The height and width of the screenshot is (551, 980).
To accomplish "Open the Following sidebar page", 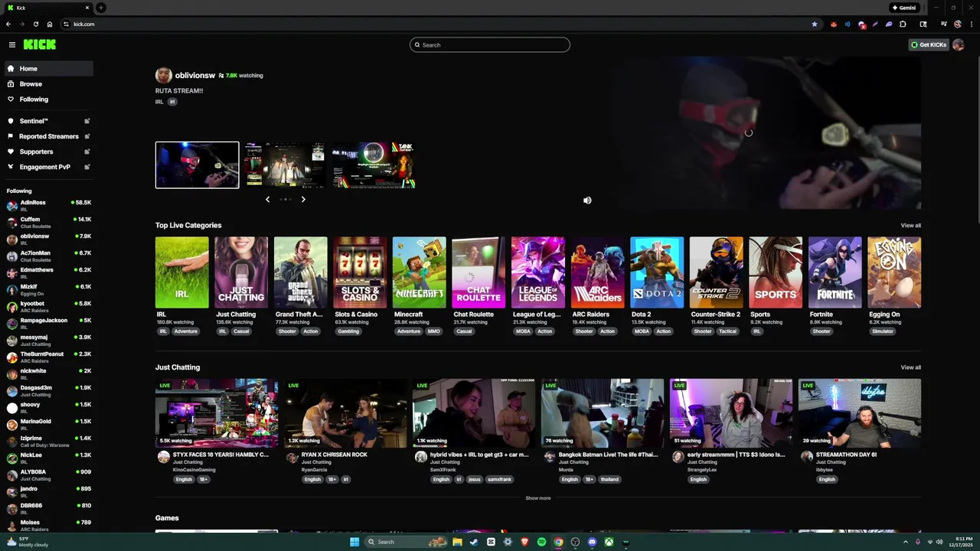I will [x=47, y=99].
